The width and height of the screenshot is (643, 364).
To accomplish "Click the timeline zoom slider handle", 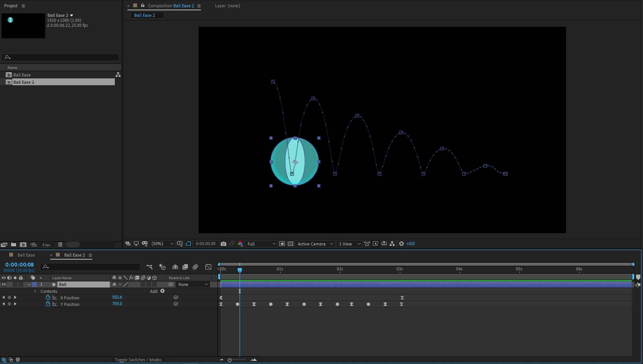I will 230,360.
